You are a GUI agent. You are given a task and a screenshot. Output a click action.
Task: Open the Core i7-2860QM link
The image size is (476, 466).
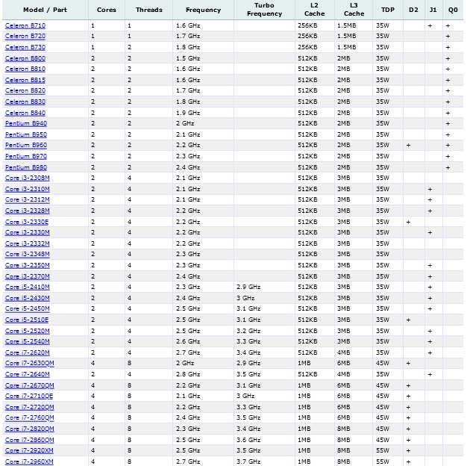(x=29, y=440)
